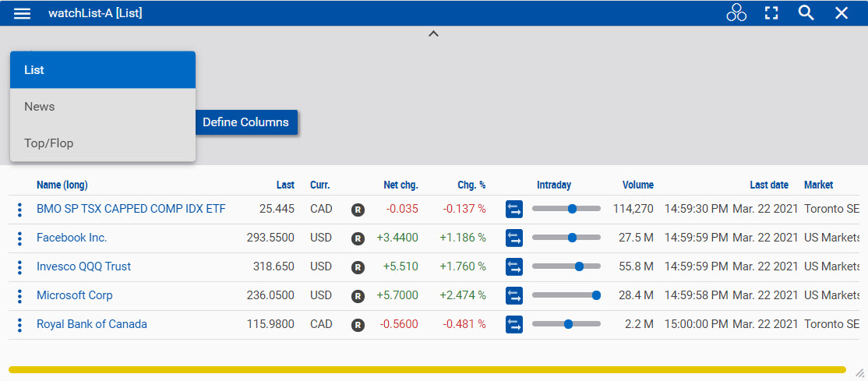Viewport: 868px width, 381px height.
Task: Sort by Market column header
Action: 819,185
